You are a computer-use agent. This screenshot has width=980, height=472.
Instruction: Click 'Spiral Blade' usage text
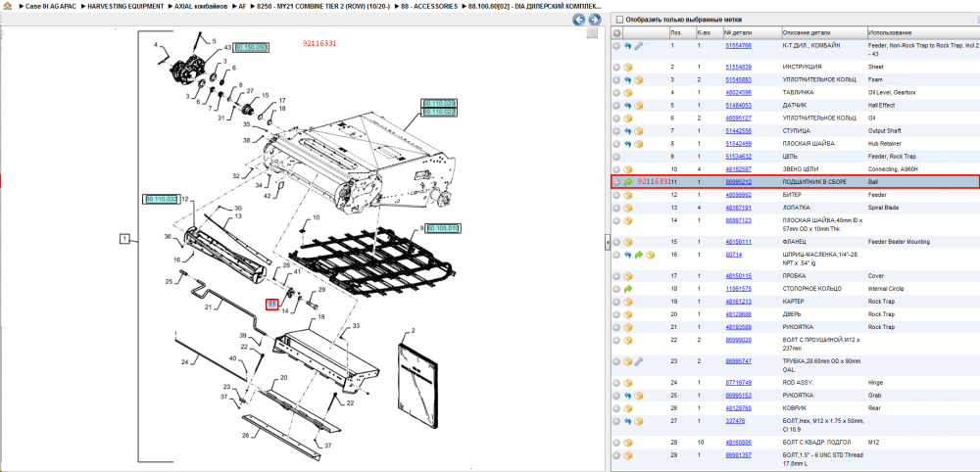883,208
